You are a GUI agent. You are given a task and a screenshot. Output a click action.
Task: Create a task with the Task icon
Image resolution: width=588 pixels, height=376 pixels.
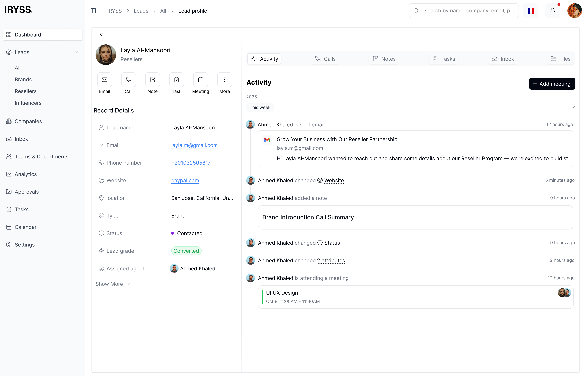pyautogui.click(x=177, y=80)
